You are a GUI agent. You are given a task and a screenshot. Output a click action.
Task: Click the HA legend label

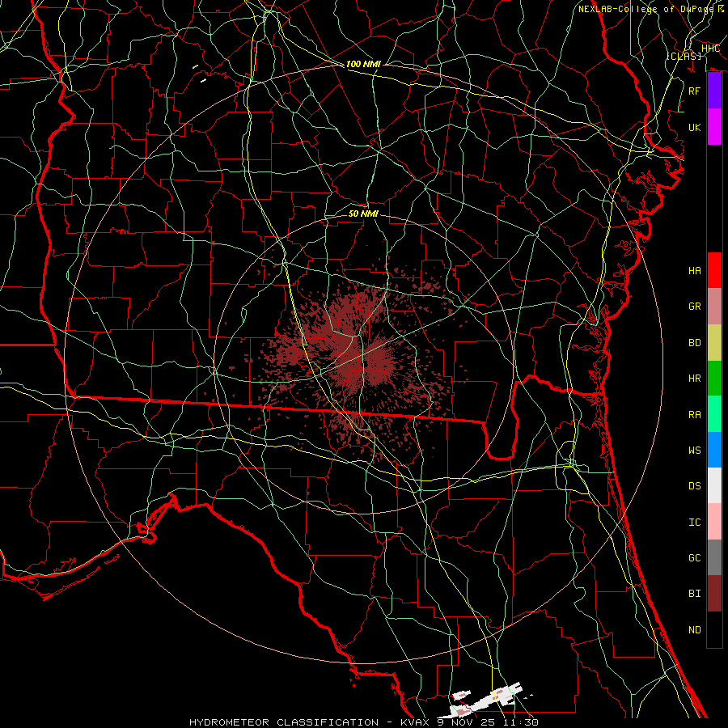tap(695, 271)
